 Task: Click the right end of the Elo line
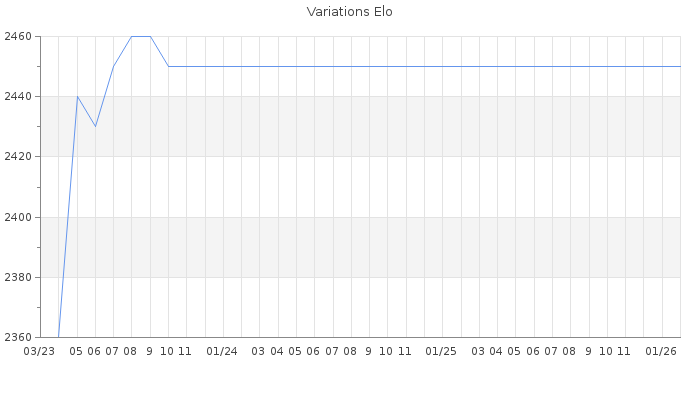[680, 66]
